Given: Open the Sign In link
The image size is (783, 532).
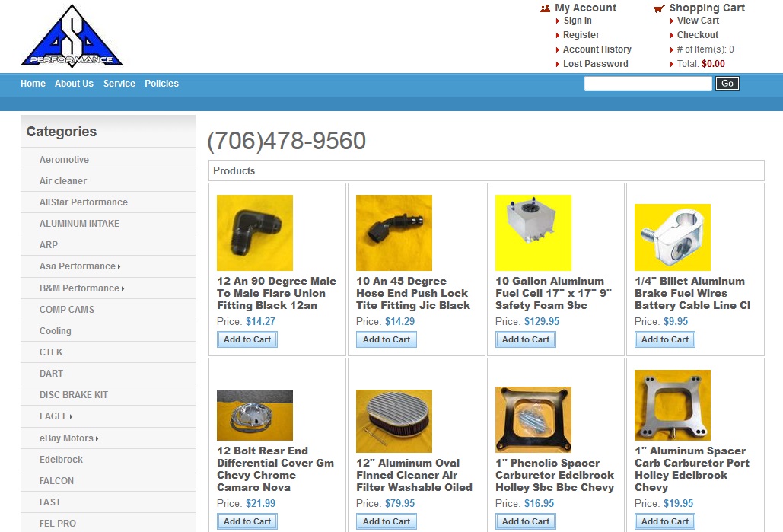Looking at the screenshot, I should click(578, 21).
